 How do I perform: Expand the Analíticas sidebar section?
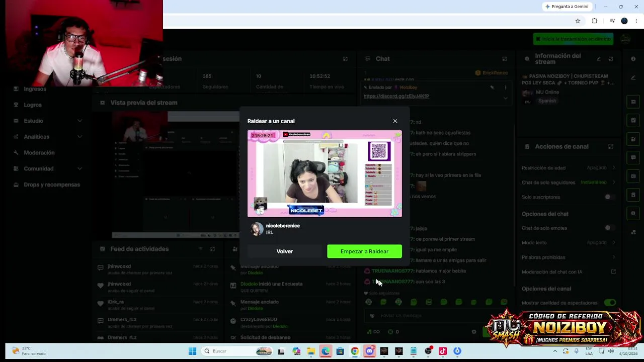click(48, 137)
